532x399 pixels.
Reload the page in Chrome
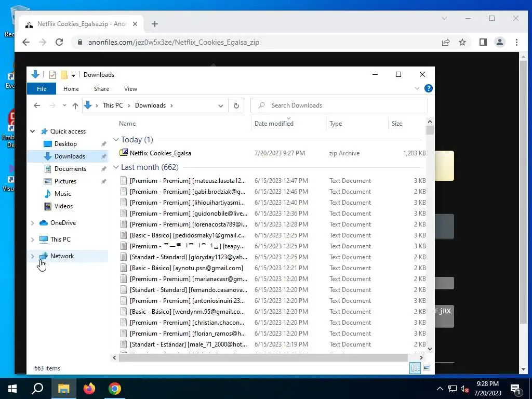(59, 42)
